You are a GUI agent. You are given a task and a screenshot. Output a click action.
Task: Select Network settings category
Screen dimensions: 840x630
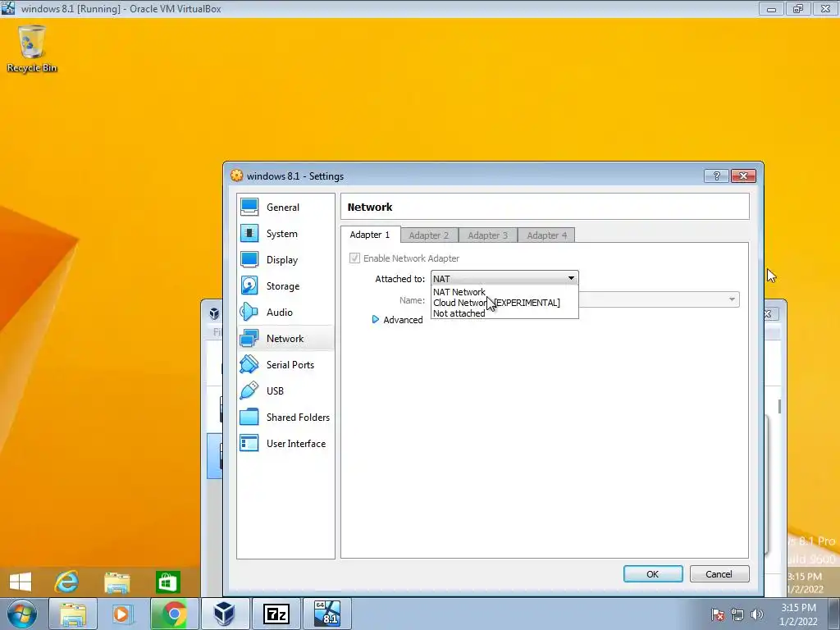(285, 339)
